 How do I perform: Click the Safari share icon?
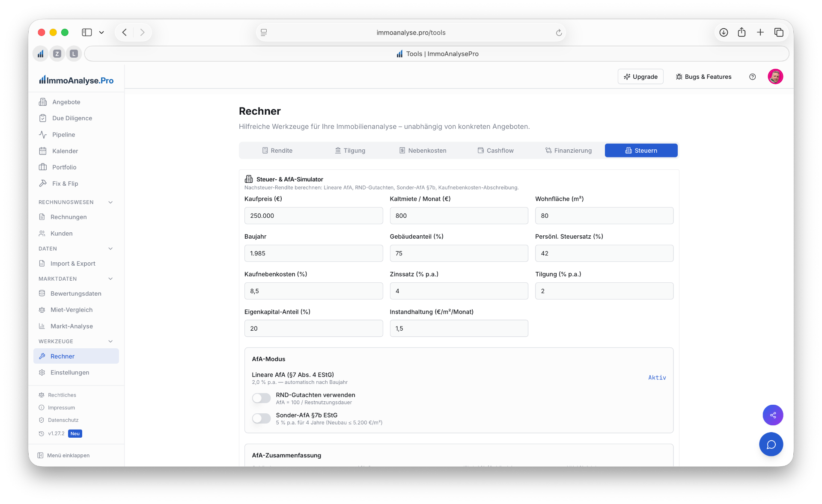(x=742, y=32)
